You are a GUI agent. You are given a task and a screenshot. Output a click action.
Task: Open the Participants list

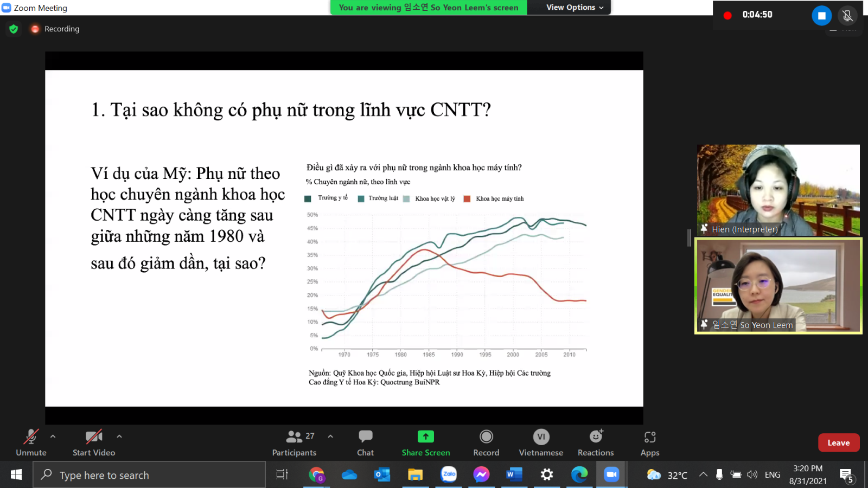[x=295, y=442]
